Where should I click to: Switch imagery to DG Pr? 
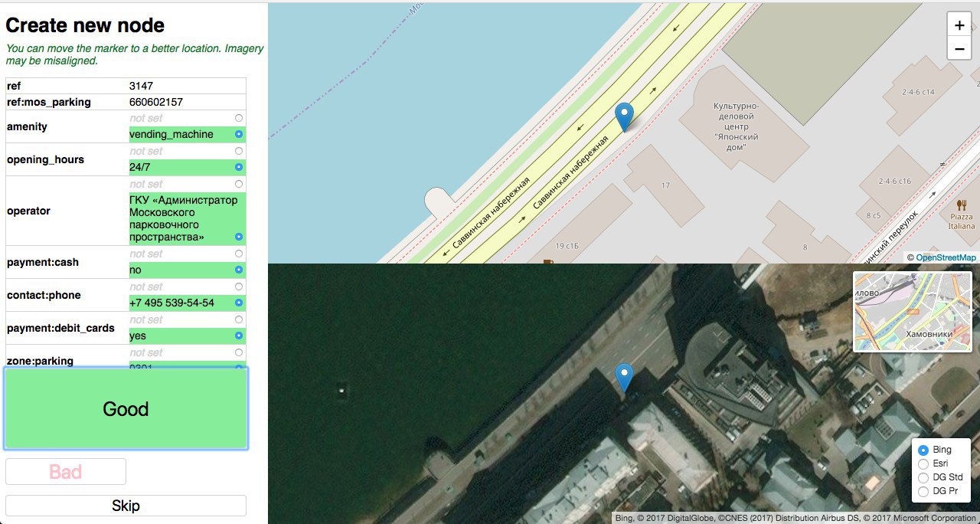[923, 491]
